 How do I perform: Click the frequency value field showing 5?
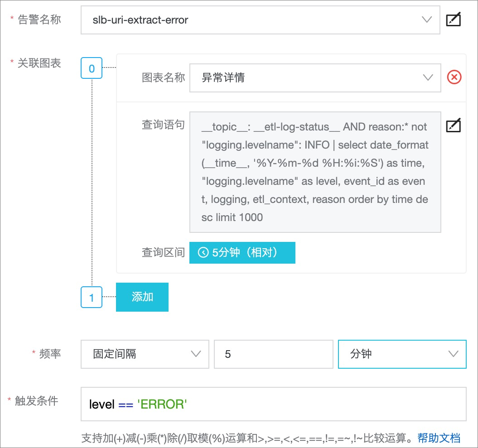pyautogui.click(x=274, y=354)
